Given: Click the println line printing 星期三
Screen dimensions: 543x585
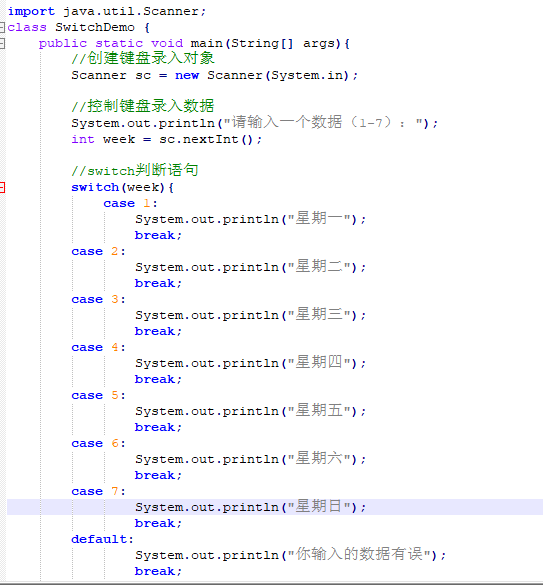Looking at the screenshot, I should pos(250,315).
